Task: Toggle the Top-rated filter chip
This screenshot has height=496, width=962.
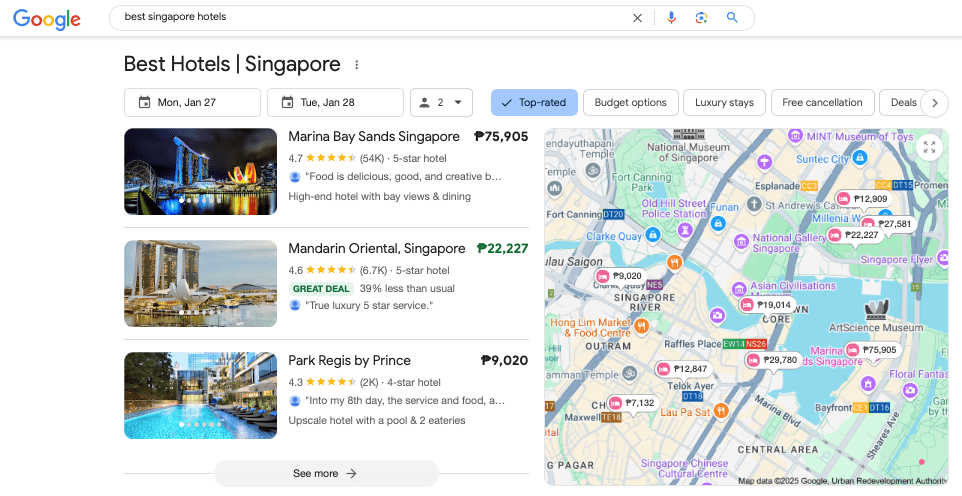Action: tap(534, 103)
